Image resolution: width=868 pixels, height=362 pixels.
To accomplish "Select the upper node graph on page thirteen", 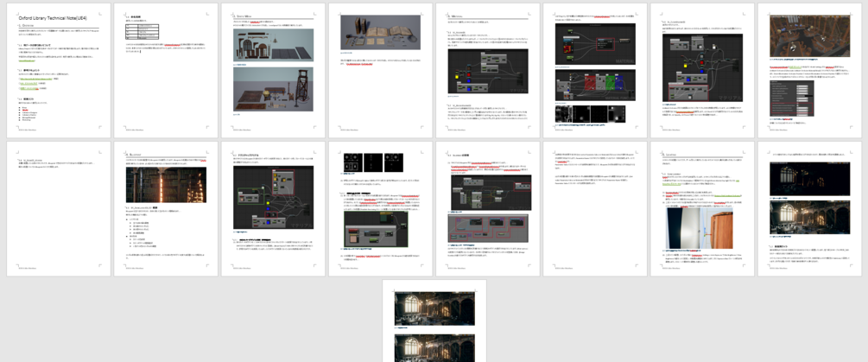I will [491, 193].
